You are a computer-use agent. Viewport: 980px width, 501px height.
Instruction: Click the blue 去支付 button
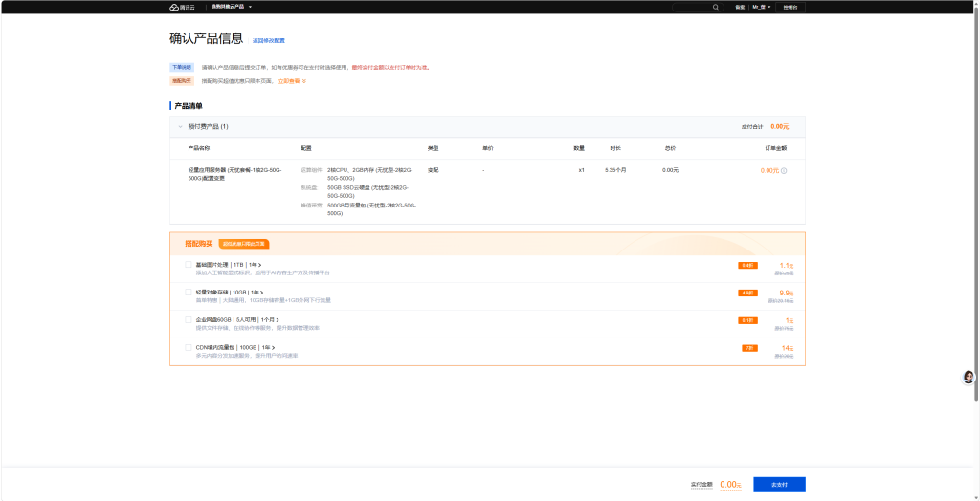(x=779, y=485)
